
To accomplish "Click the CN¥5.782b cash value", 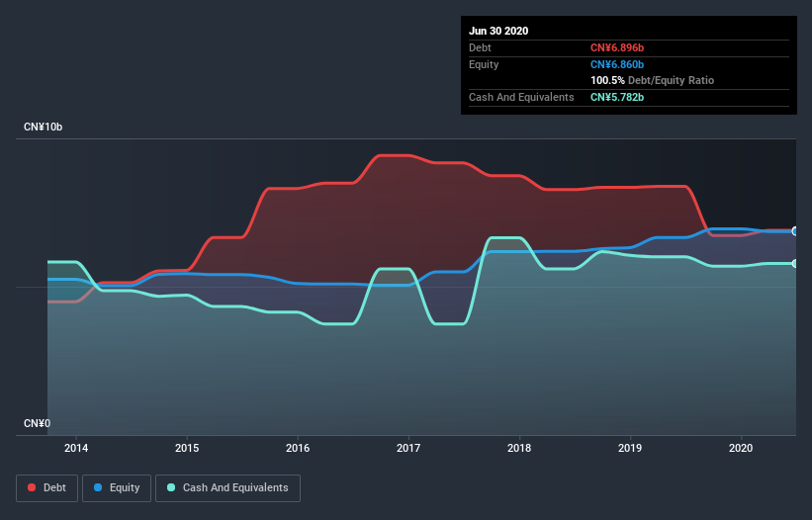I will pyautogui.click(x=617, y=97).
